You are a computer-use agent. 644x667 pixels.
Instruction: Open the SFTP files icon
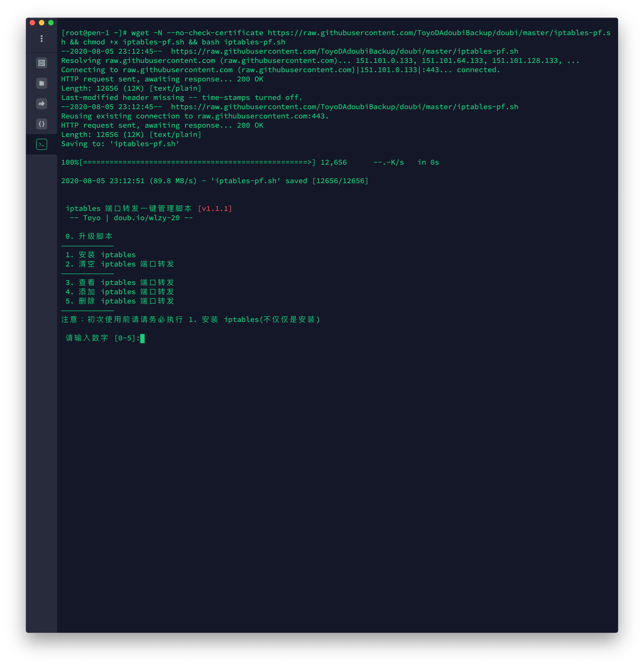click(x=42, y=83)
